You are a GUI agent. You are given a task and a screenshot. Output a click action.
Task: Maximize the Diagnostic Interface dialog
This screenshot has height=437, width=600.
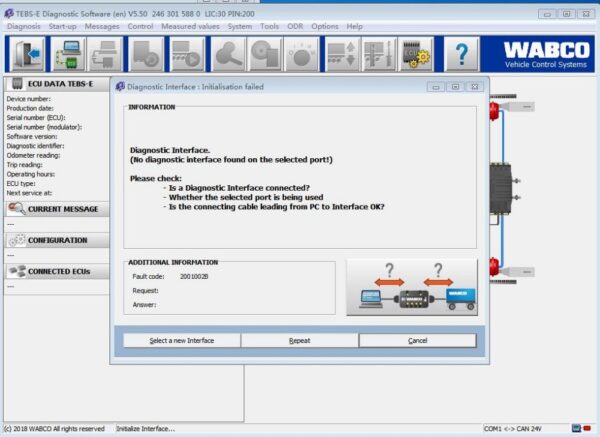point(455,87)
